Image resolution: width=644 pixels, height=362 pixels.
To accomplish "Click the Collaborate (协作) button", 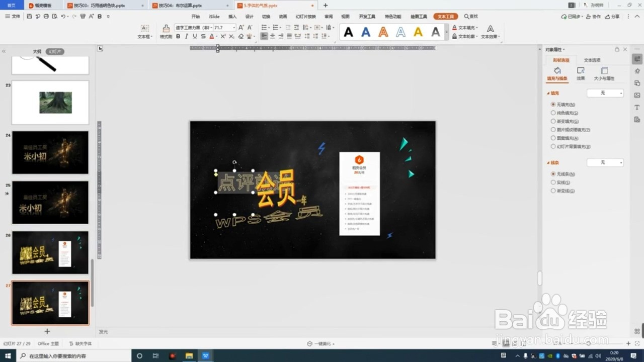I will [x=593, y=17].
